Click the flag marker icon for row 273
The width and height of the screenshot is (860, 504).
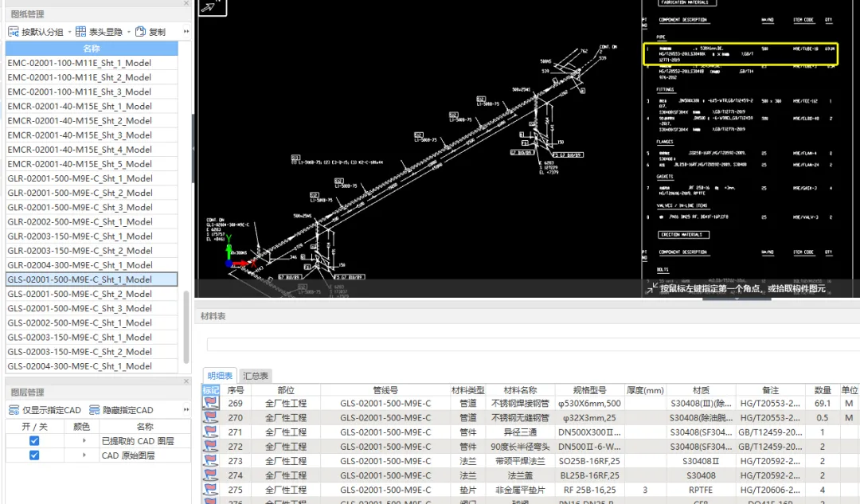210,461
